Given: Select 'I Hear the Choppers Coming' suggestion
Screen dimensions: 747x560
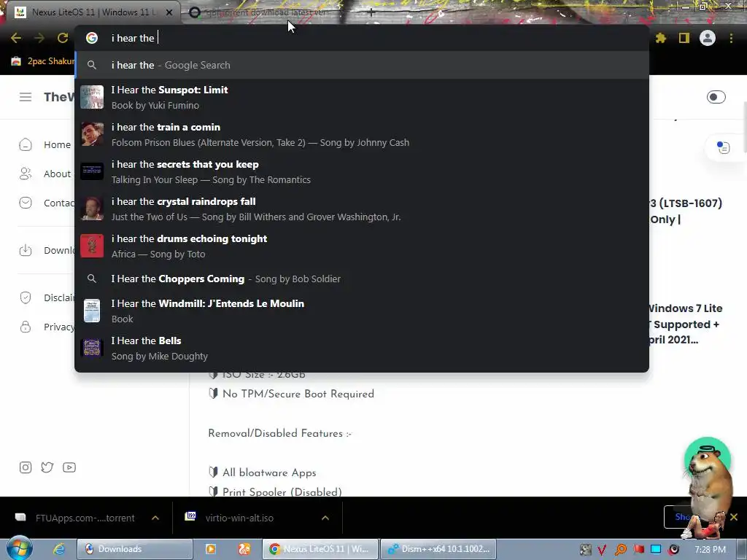Looking at the screenshot, I should [x=362, y=279].
